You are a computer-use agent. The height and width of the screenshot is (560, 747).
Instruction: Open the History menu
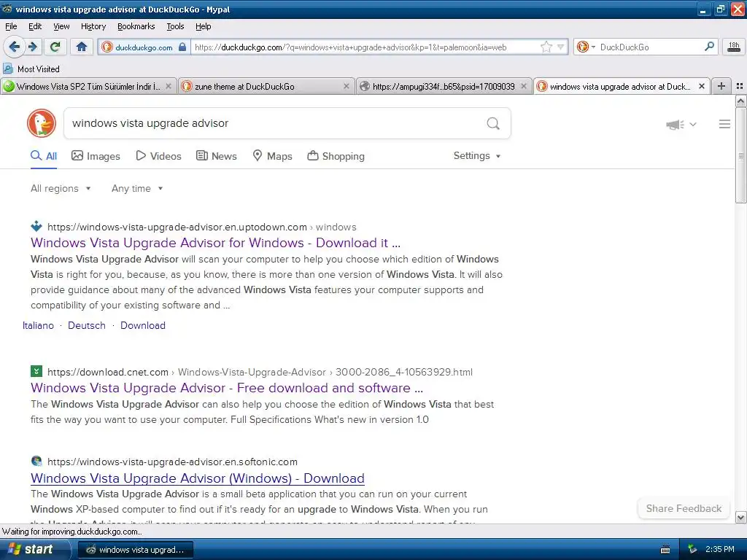coord(93,26)
